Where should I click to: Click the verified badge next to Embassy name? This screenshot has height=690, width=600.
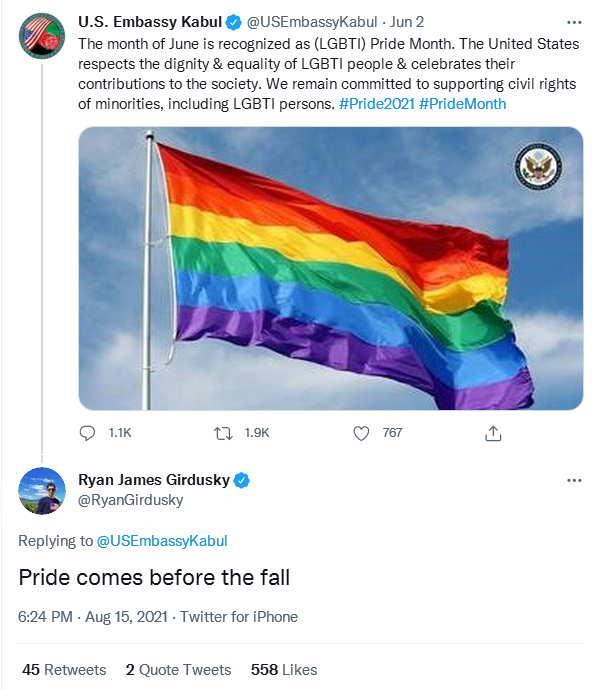point(232,21)
